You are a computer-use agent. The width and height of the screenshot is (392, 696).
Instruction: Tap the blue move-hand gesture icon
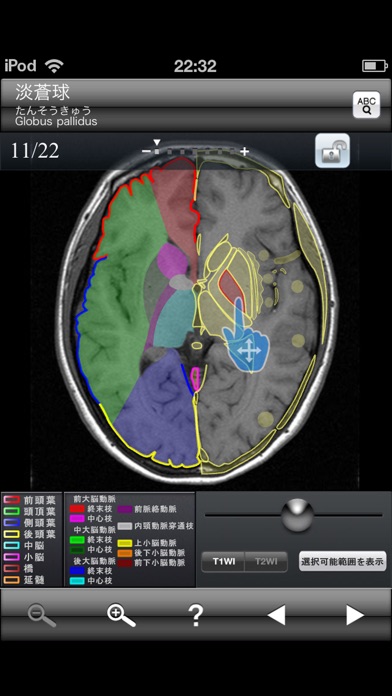[x=247, y=341]
